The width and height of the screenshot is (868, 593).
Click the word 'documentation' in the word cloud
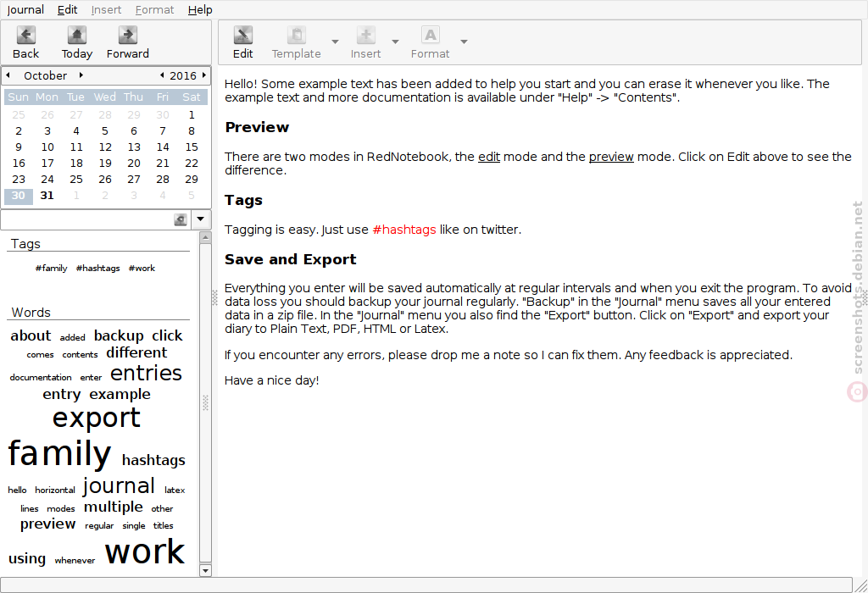pos(41,377)
